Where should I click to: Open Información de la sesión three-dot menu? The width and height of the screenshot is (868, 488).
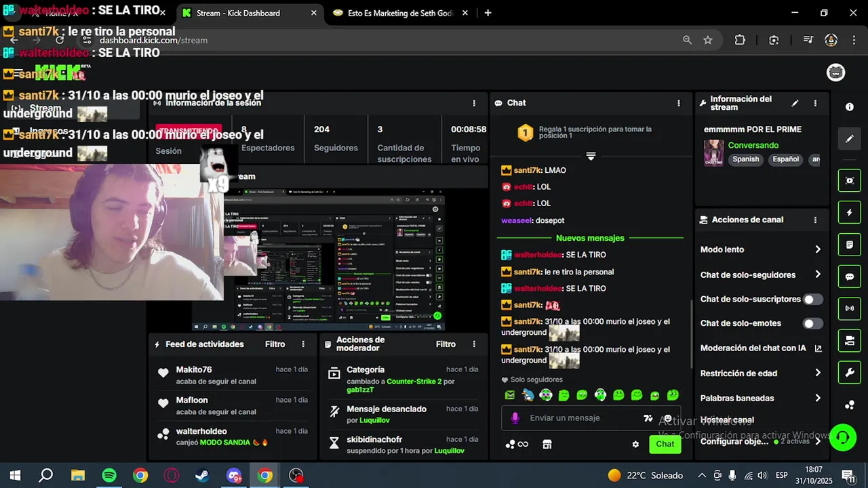point(474,103)
